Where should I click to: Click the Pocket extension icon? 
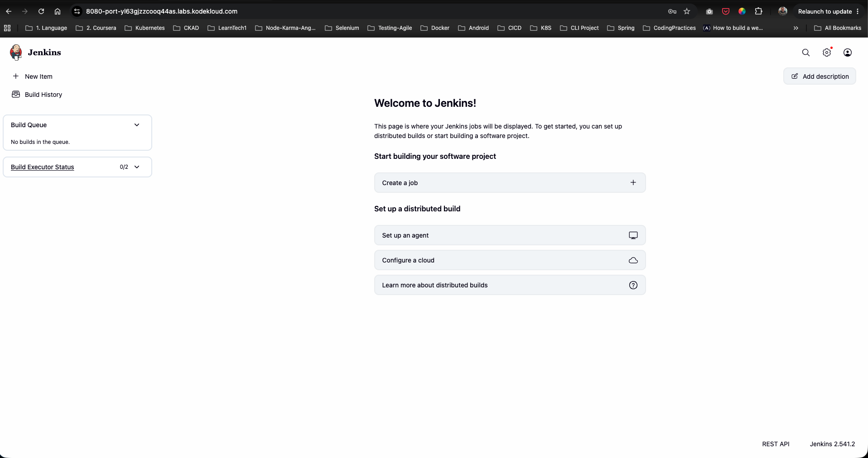tap(726, 11)
